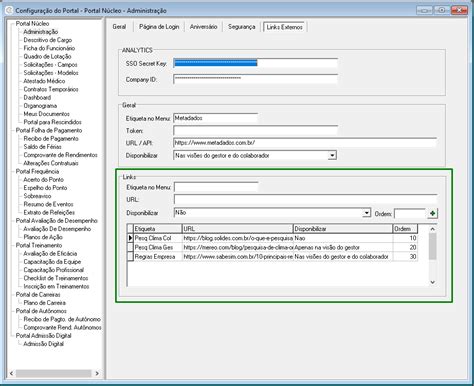Click the Ordem input field
This screenshot has width=474, height=386.
(x=410, y=213)
